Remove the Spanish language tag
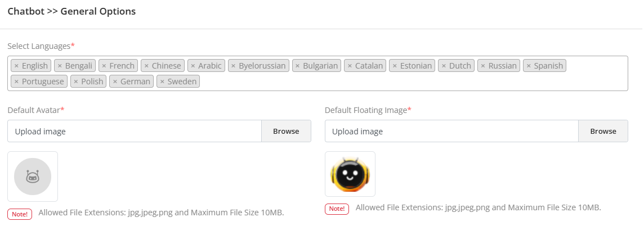Viewport: 644px width, 226px height. pyautogui.click(x=529, y=66)
